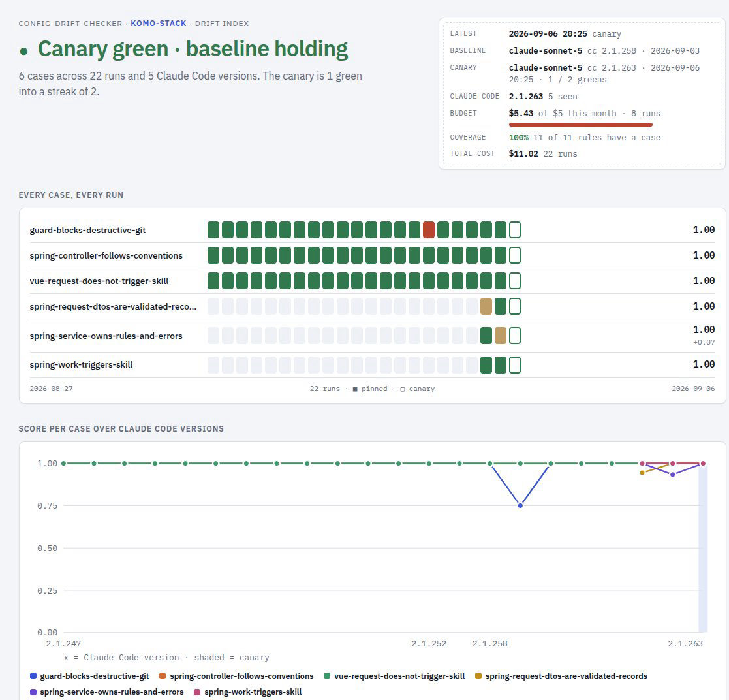This screenshot has height=700, width=729.
Task: Click the canary outline cell for guard-blocks-destructive-git
Action: coord(515,230)
